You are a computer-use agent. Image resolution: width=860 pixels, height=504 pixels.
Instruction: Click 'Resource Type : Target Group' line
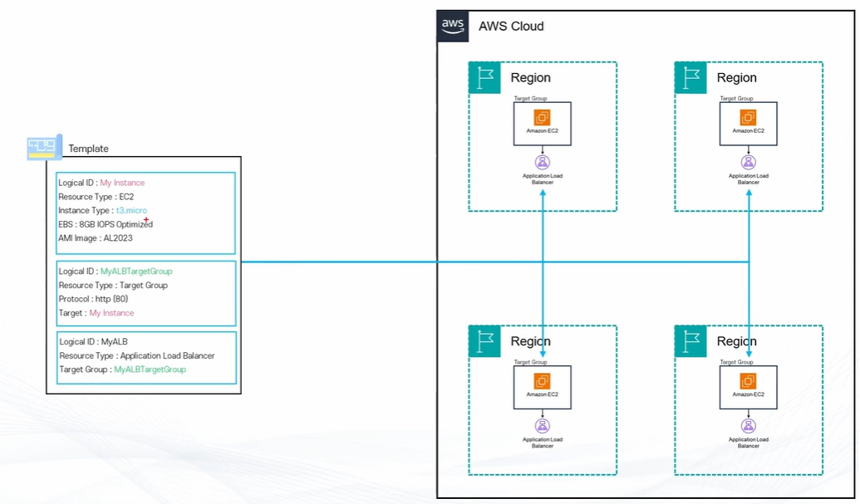[113, 286]
